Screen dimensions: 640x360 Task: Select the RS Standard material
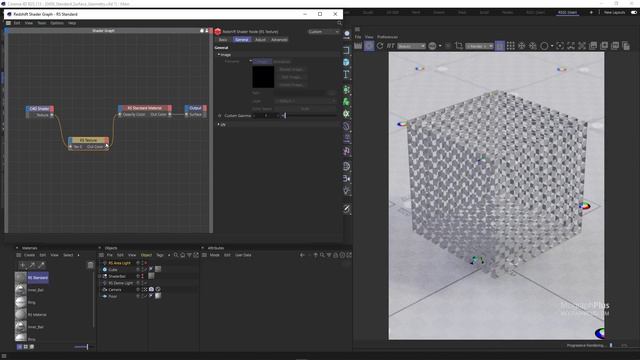point(32,278)
